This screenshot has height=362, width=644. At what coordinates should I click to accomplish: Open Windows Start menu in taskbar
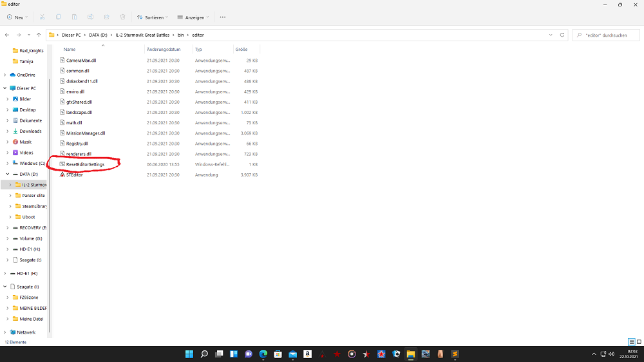pyautogui.click(x=189, y=354)
